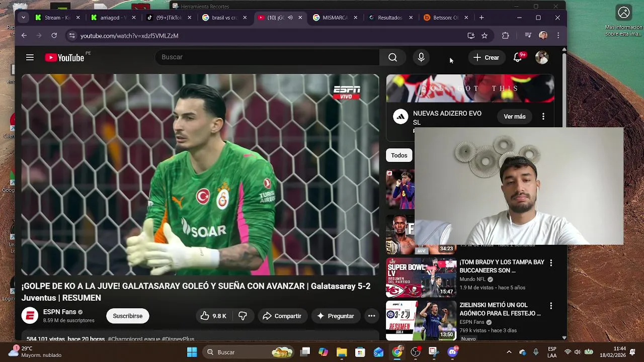
Task: Open Windows Start menu
Action: 192,352
